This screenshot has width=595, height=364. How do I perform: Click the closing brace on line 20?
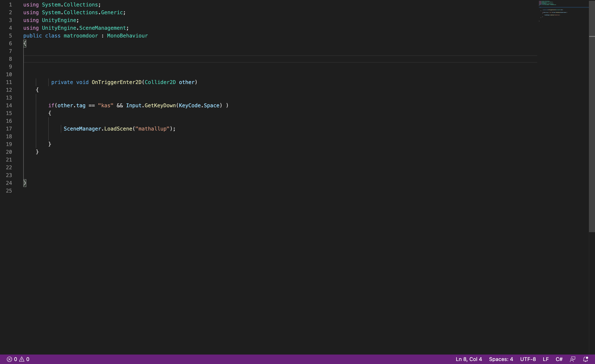click(x=37, y=152)
